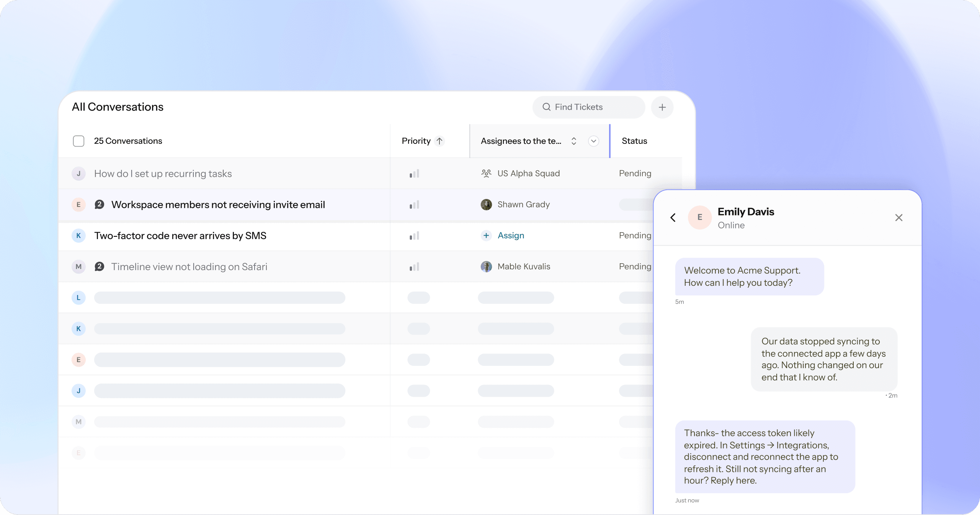Open the M avatar for Safari timeline row

click(78, 266)
